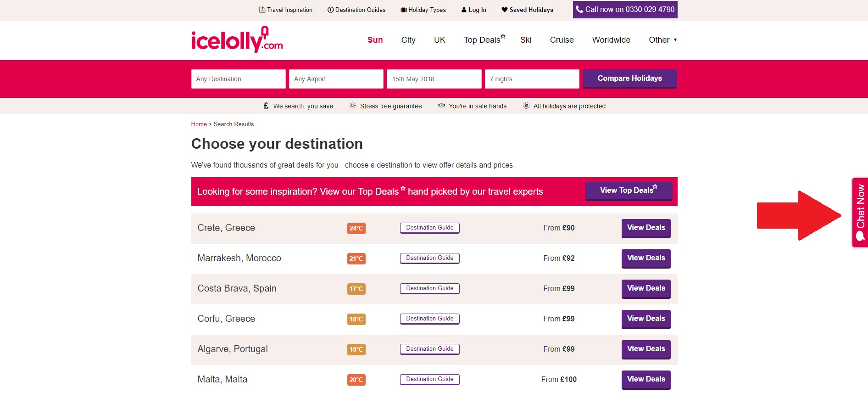Open Destination Guide for Marrakesh

(x=430, y=258)
